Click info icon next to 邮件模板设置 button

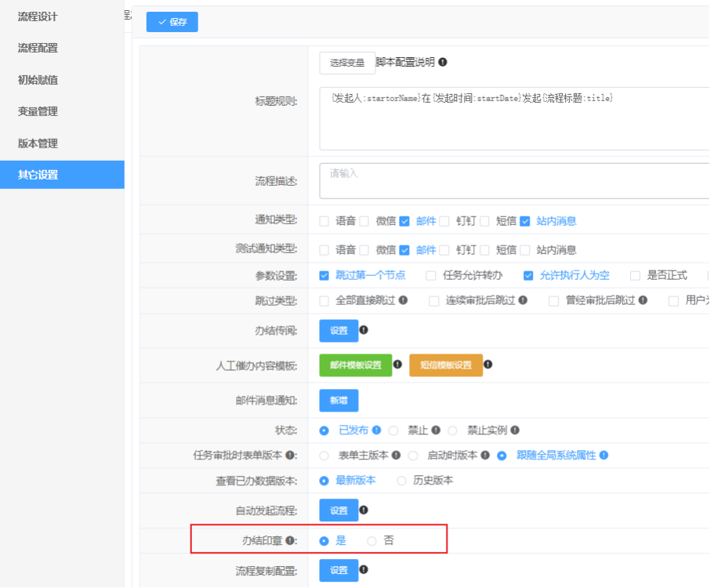pos(397,365)
